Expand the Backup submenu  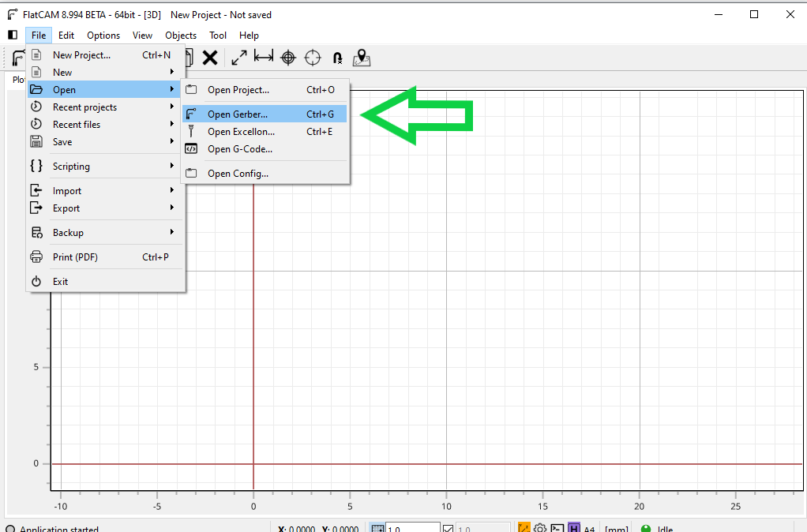(x=106, y=233)
